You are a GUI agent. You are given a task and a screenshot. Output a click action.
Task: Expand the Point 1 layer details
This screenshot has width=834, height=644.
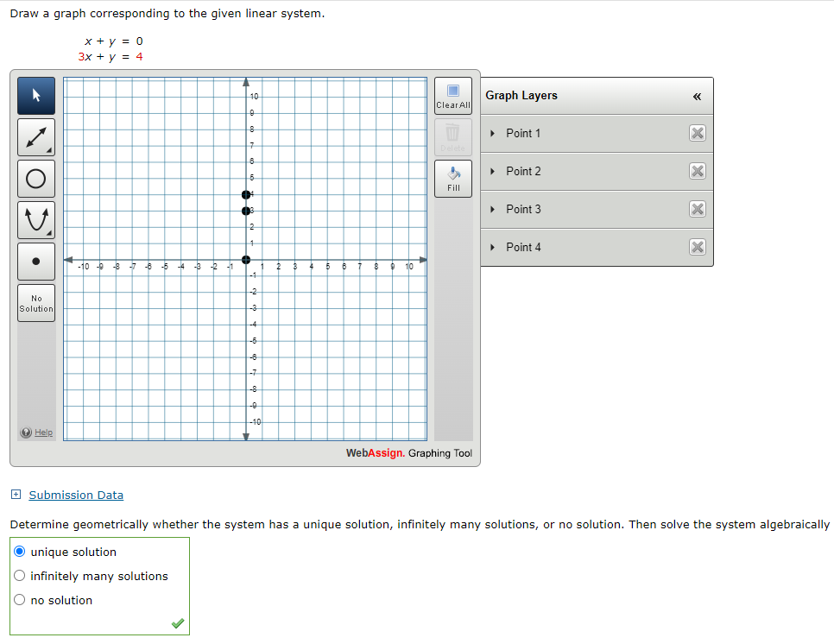pos(494,133)
